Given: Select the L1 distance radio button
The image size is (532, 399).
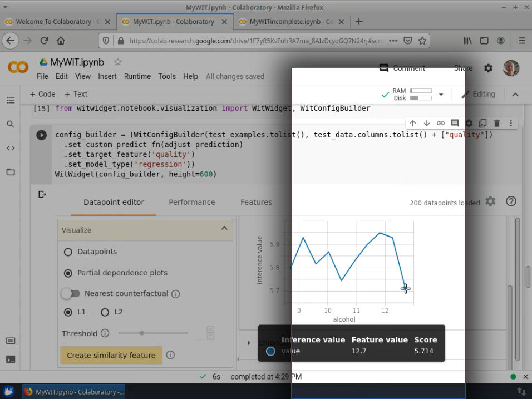Looking at the screenshot, I should (x=68, y=312).
